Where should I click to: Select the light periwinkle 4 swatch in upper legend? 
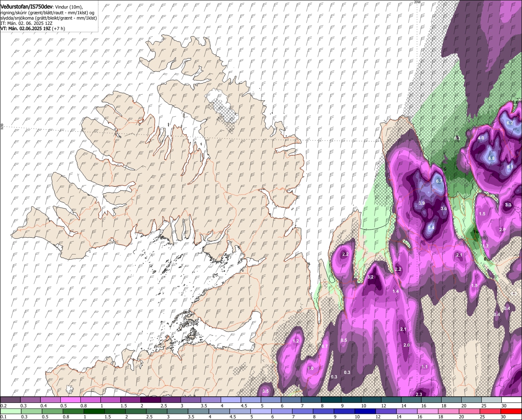tap(231, 400)
